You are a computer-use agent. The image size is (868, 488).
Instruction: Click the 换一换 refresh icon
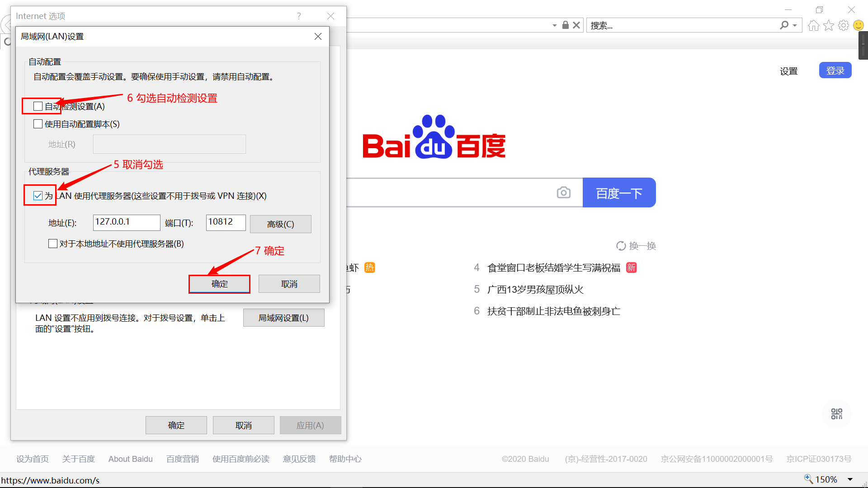click(621, 246)
